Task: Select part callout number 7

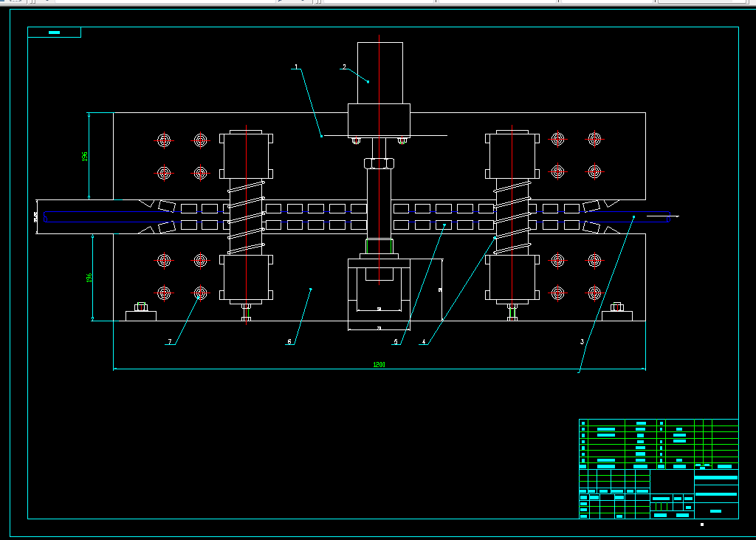Action: pyautogui.click(x=169, y=342)
